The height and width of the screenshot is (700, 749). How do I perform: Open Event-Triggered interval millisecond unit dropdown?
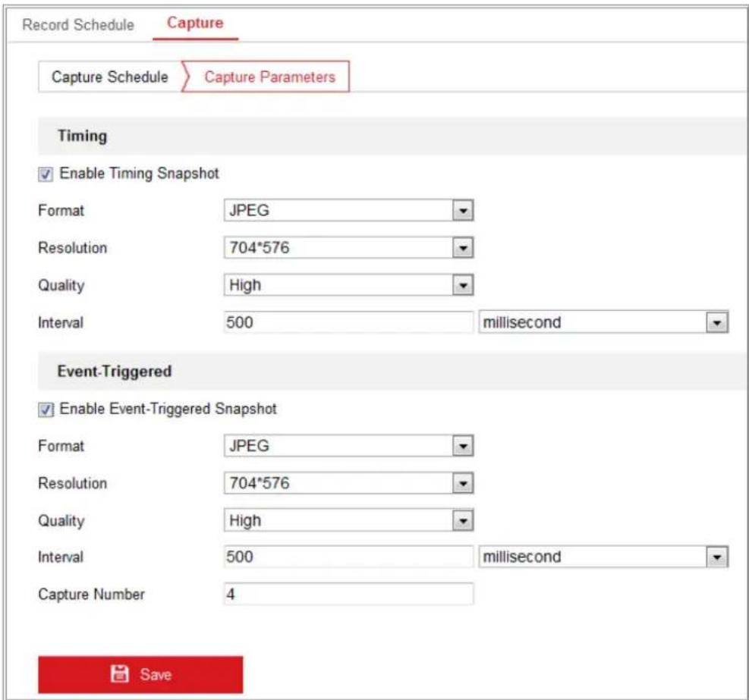[x=603, y=557]
